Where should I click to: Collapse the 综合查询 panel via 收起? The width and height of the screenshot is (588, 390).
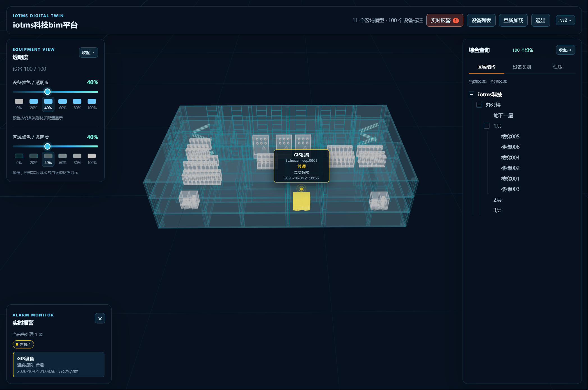[x=565, y=50]
